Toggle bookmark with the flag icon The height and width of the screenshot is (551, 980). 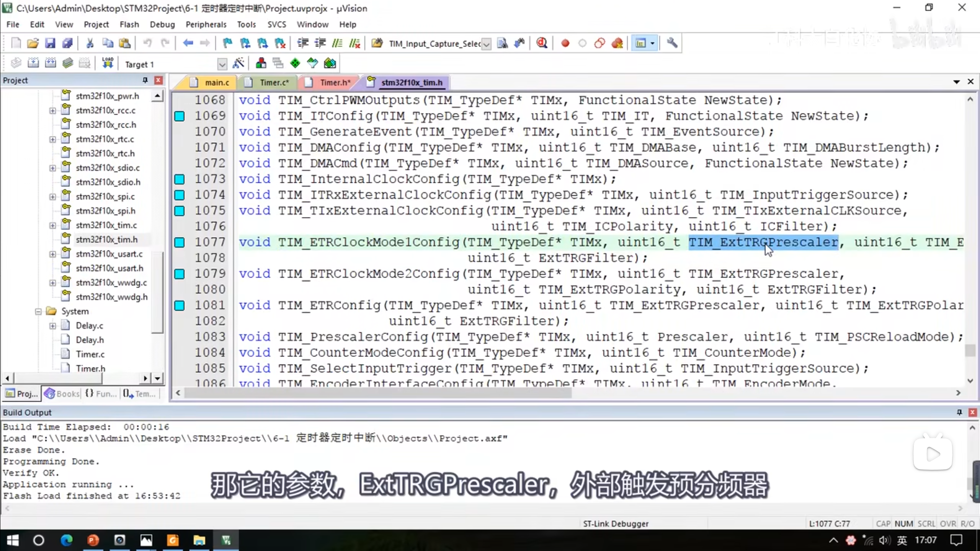[227, 43]
